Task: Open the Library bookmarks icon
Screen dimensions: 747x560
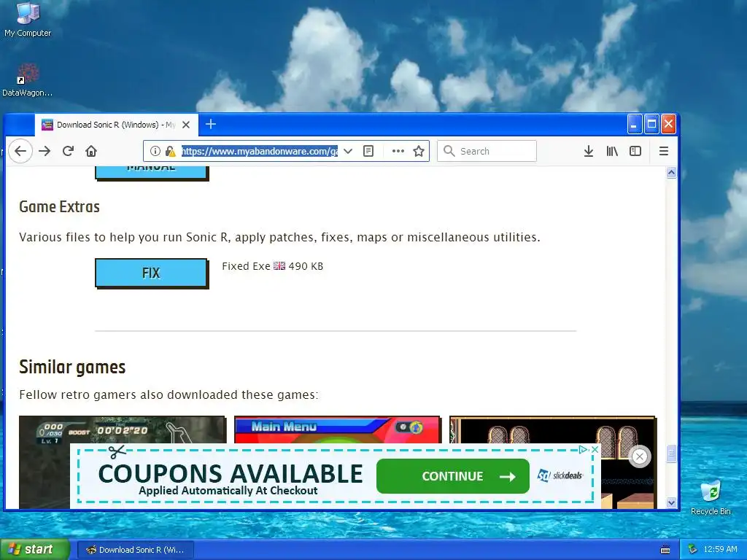Action: coord(612,151)
